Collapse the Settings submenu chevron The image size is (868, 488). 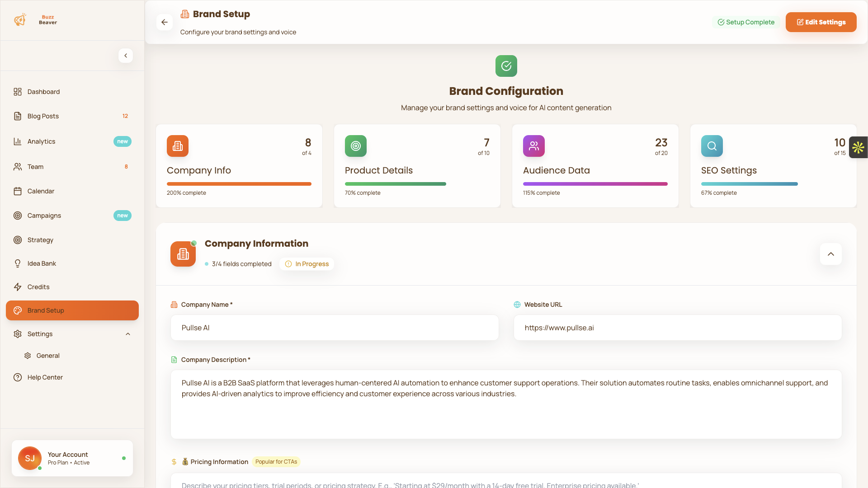pyautogui.click(x=128, y=334)
